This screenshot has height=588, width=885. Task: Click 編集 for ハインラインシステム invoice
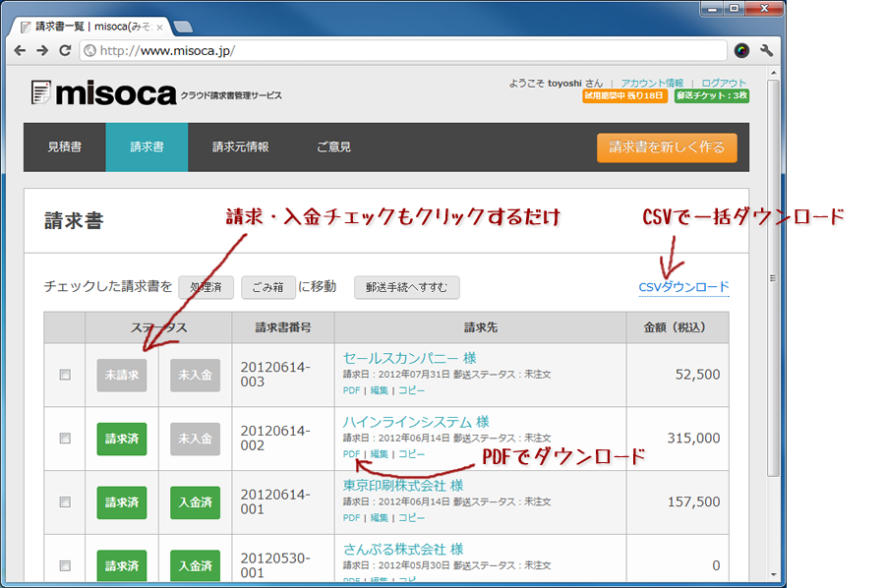(x=380, y=454)
